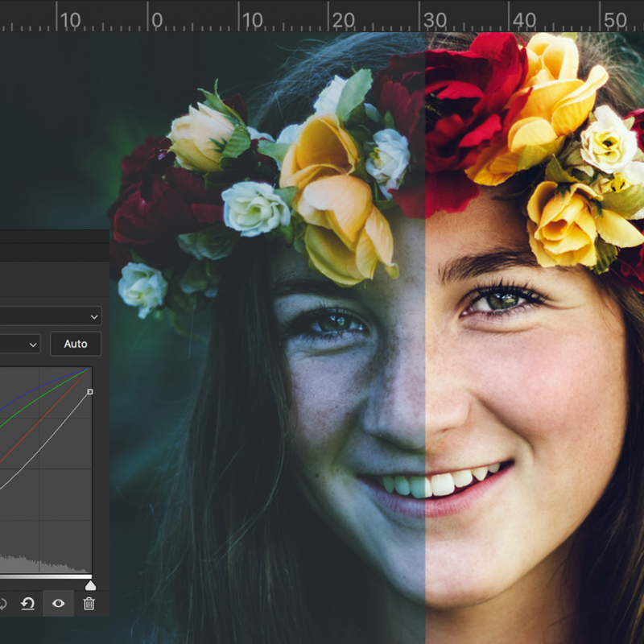Toggle layer visibility with the eye icon
644x644 pixels.
[x=58, y=603]
